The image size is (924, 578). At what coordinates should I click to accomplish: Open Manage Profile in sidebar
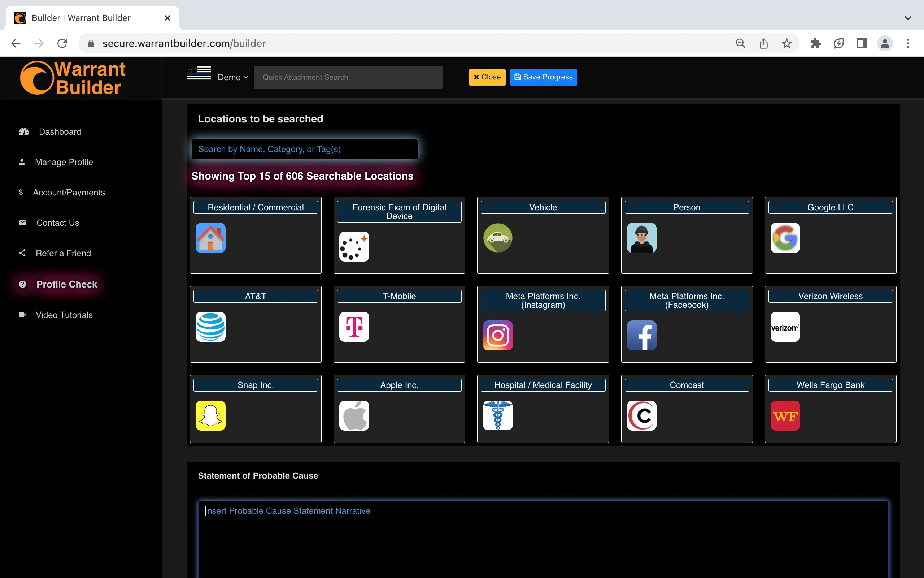(x=64, y=162)
